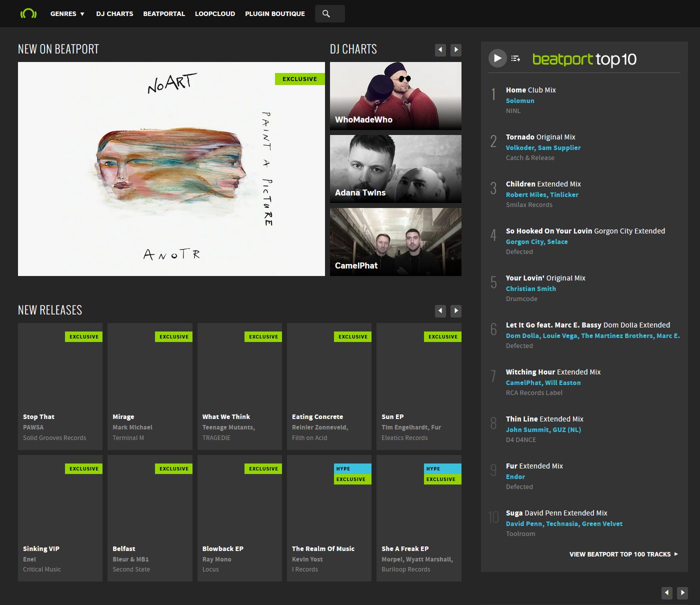700x605 pixels.
Task: Open label TRAGEDIE
Action: [x=216, y=437]
